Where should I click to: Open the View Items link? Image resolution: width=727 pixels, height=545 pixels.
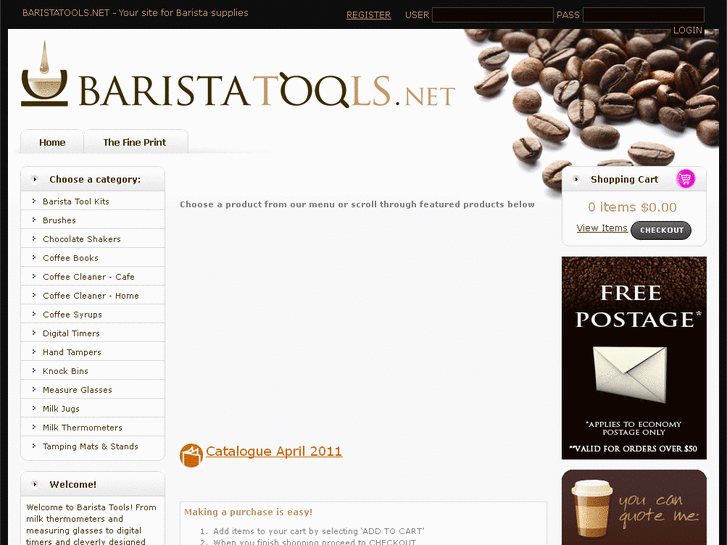[602, 228]
